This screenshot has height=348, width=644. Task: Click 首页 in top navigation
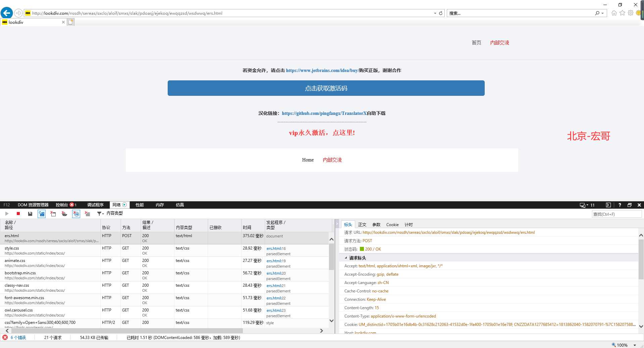pos(476,43)
